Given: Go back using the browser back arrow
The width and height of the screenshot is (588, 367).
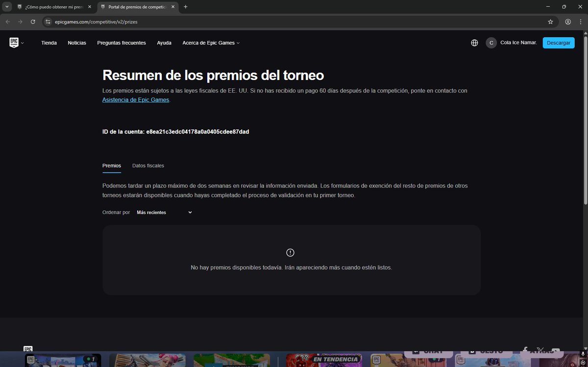Looking at the screenshot, I should [7, 22].
